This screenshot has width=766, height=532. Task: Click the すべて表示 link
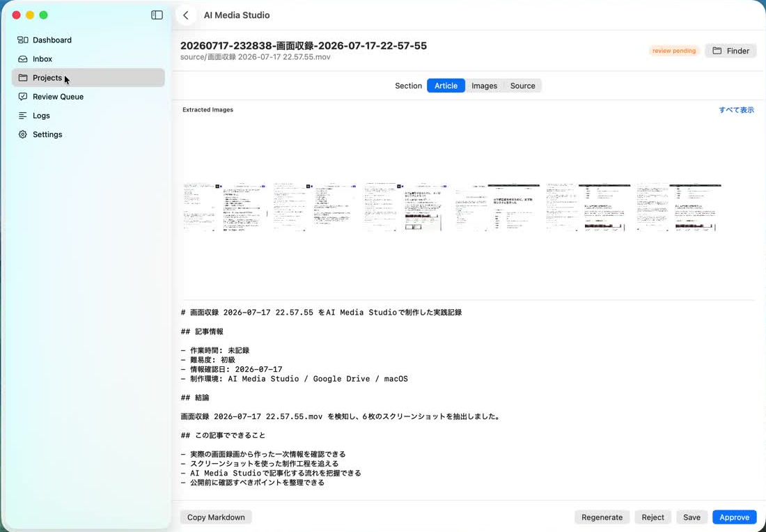tap(736, 110)
